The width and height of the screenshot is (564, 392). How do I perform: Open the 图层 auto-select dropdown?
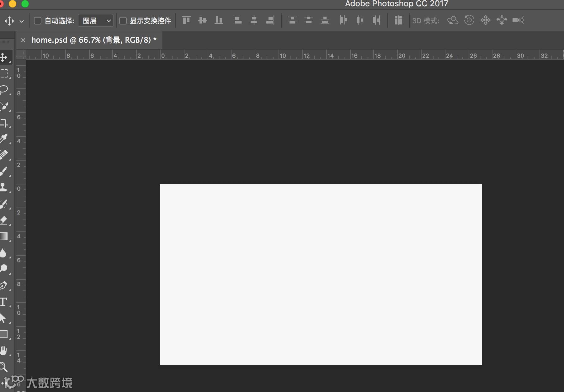96,21
